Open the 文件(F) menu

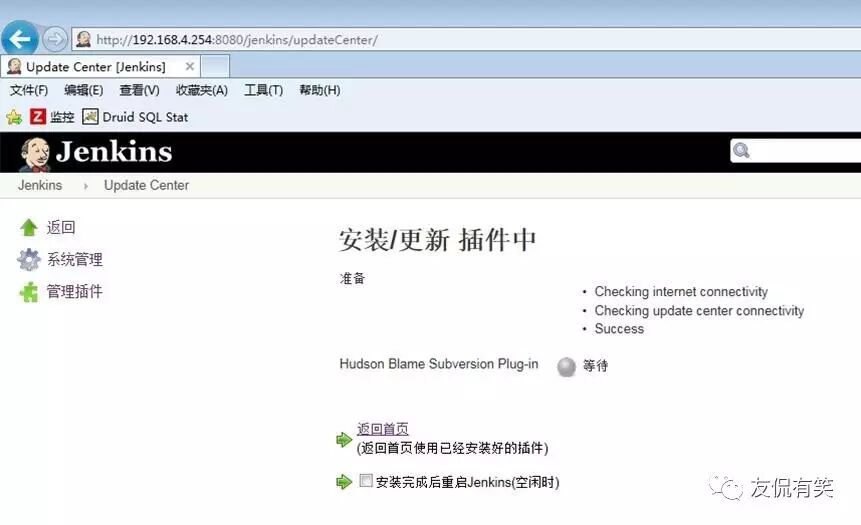point(29,90)
